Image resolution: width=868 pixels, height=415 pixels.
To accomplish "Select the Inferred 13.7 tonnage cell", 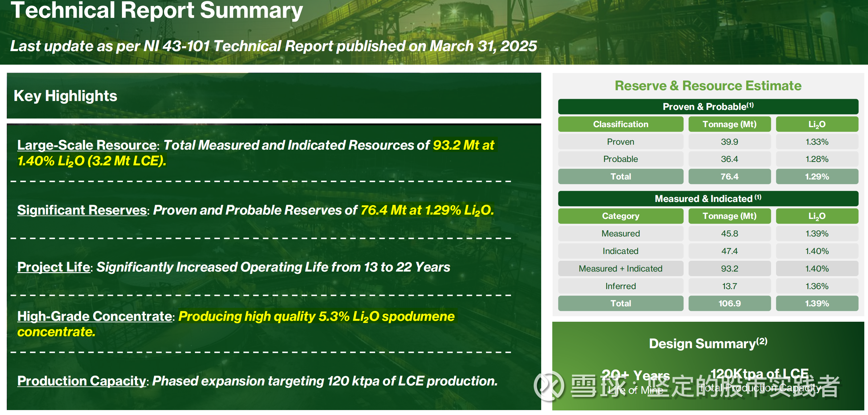I will (729, 286).
